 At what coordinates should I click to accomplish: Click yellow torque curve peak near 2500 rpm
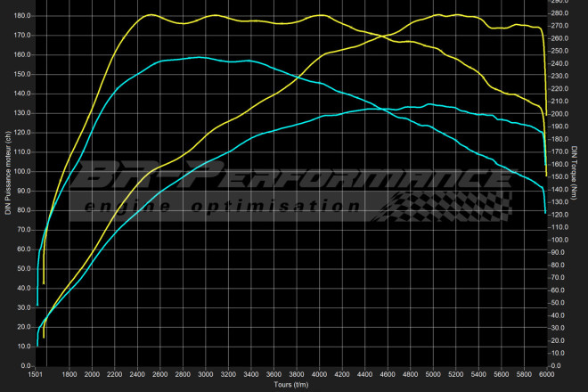click(x=149, y=15)
